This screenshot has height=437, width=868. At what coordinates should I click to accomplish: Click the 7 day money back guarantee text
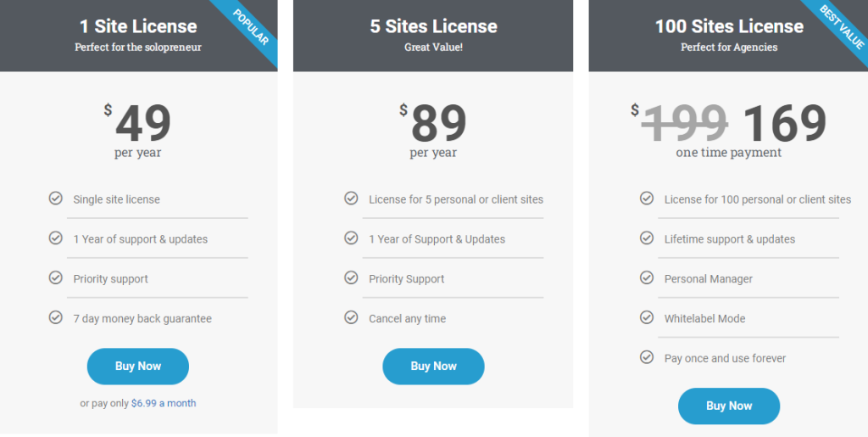142,319
